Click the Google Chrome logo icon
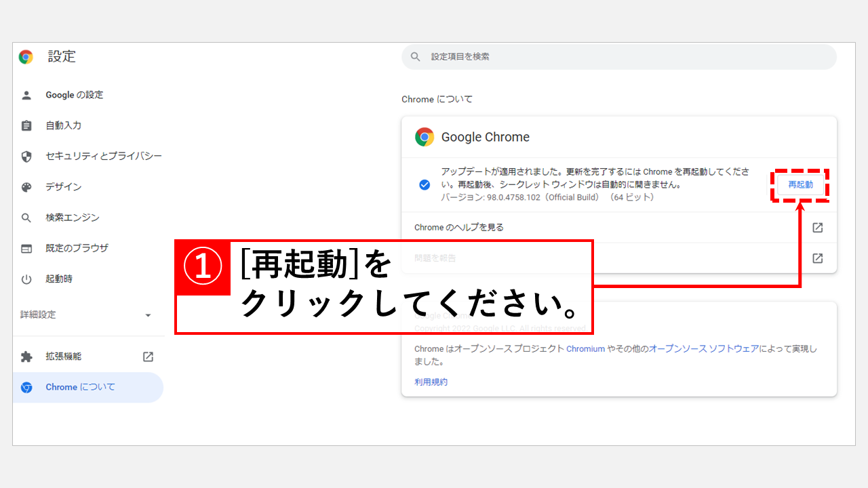868x488 pixels. tap(424, 136)
